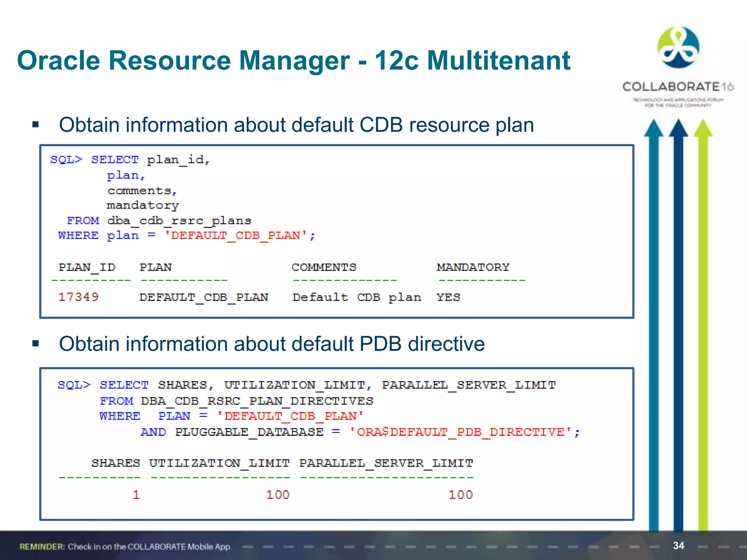Click 'FROM DBA_CDB_RSRC_PLAN_DIRECTIVES' line

236,401
